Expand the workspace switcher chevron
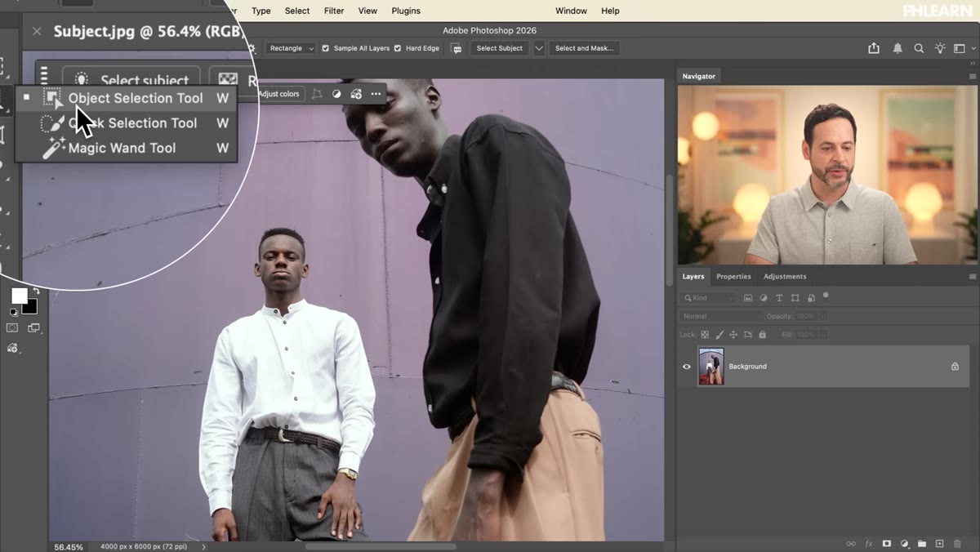 coord(973,49)
